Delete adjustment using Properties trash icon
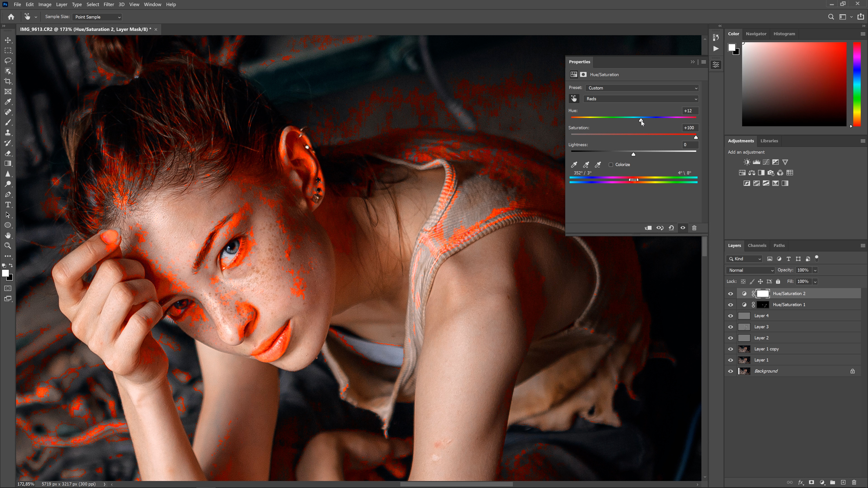This screenshot has width=868, height=488. click(x=694, y=228)
